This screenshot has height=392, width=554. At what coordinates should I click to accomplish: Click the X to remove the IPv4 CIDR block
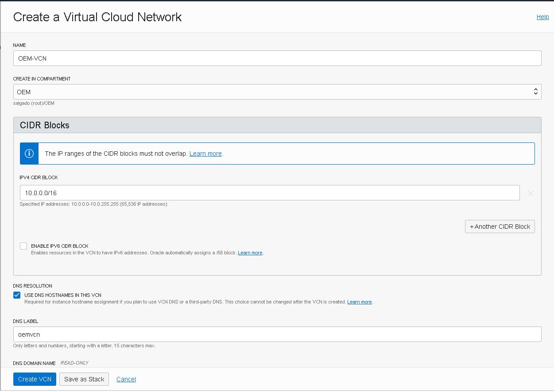click(530, 192)
